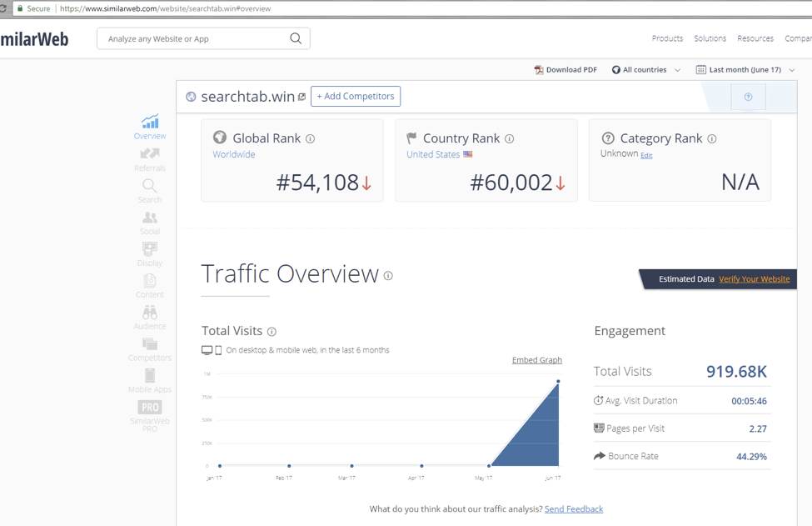Open SimilarWeb PRO from sidebar
812x526 pixels.
click(150, 416)
